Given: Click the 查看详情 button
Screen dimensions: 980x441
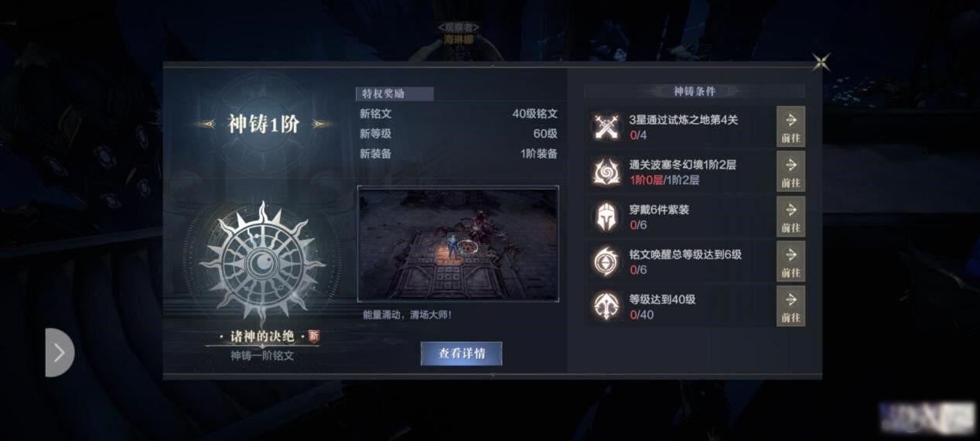Looking at the screenshot, I should (x=462, y=354).
